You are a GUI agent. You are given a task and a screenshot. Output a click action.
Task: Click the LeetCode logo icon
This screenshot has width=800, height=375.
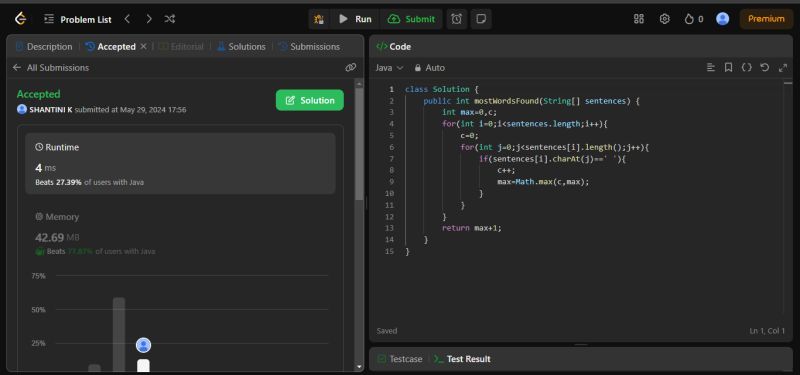coord(20,19)
